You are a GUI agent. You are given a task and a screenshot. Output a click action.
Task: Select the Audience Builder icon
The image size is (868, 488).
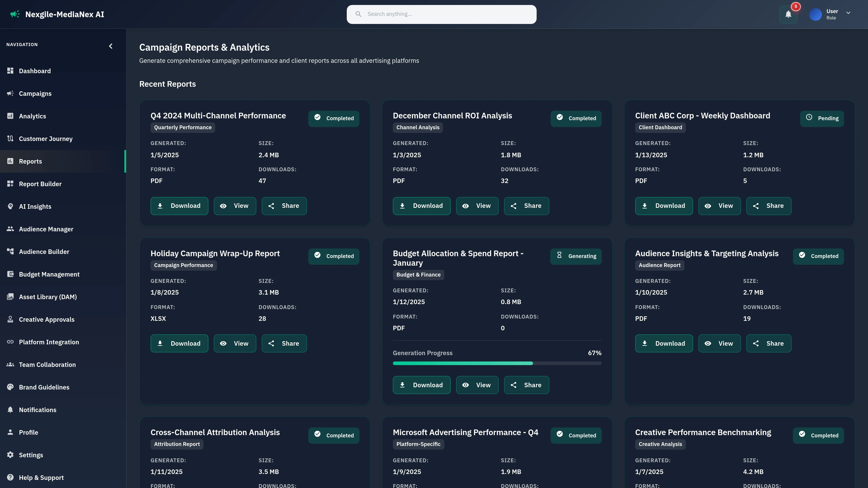[10, 251]
